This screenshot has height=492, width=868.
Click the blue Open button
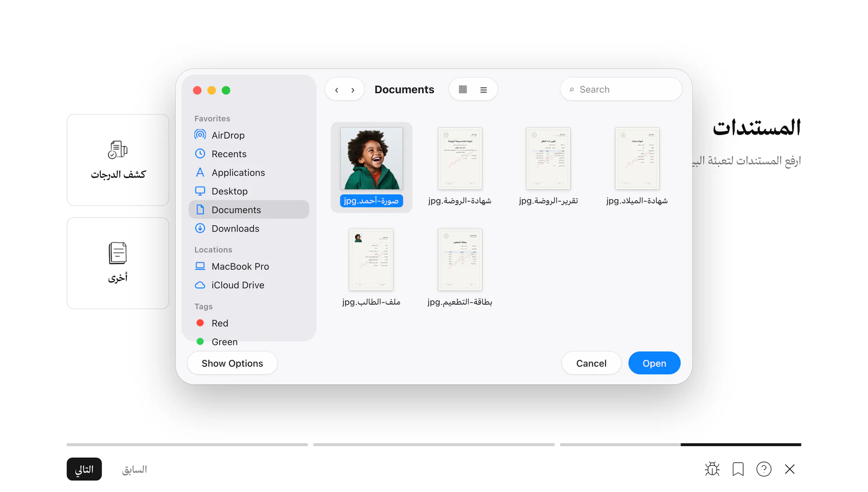654,363
